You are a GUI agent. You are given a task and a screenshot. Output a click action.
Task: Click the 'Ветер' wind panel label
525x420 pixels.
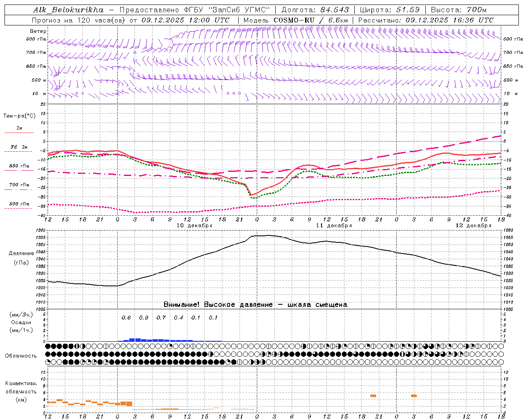[38, 31]
